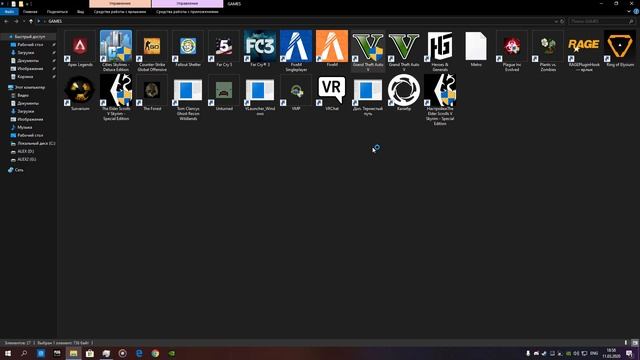Select the Survarium shortcut

(x=80, y=93)
